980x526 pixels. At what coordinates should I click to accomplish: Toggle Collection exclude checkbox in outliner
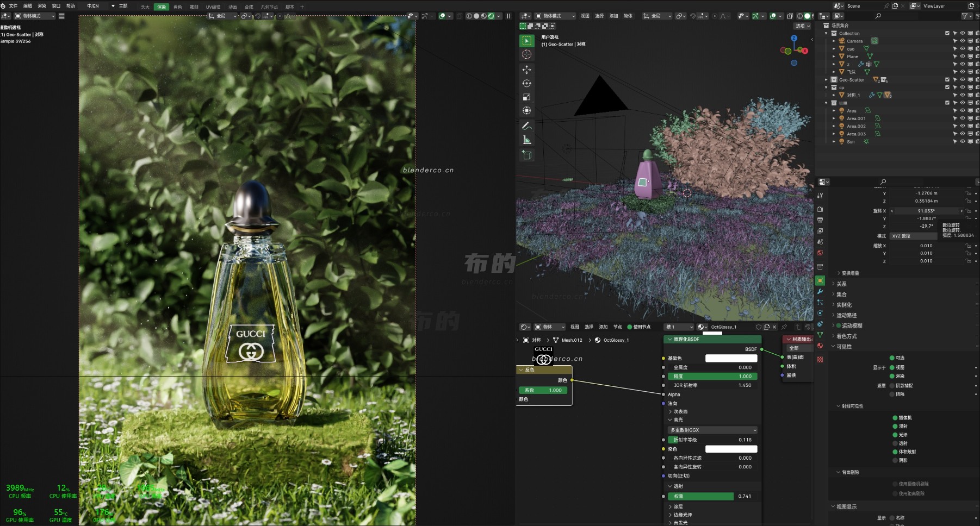[x=947, y=33]
